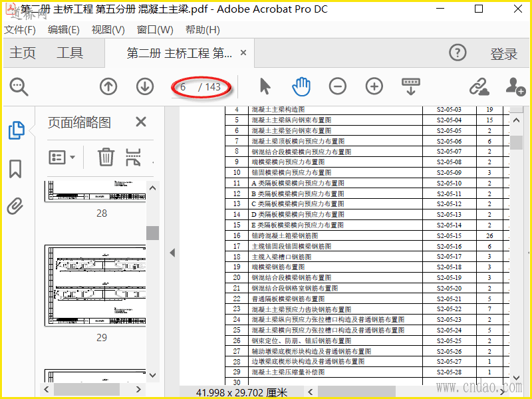Open the help question mark icon
The height and width of the screenshot is (399, 532).
458,53
